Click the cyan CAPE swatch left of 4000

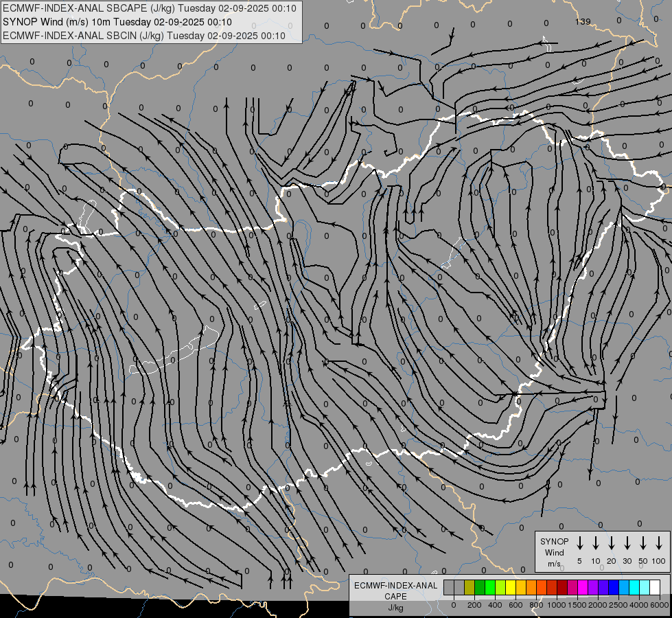634,588
